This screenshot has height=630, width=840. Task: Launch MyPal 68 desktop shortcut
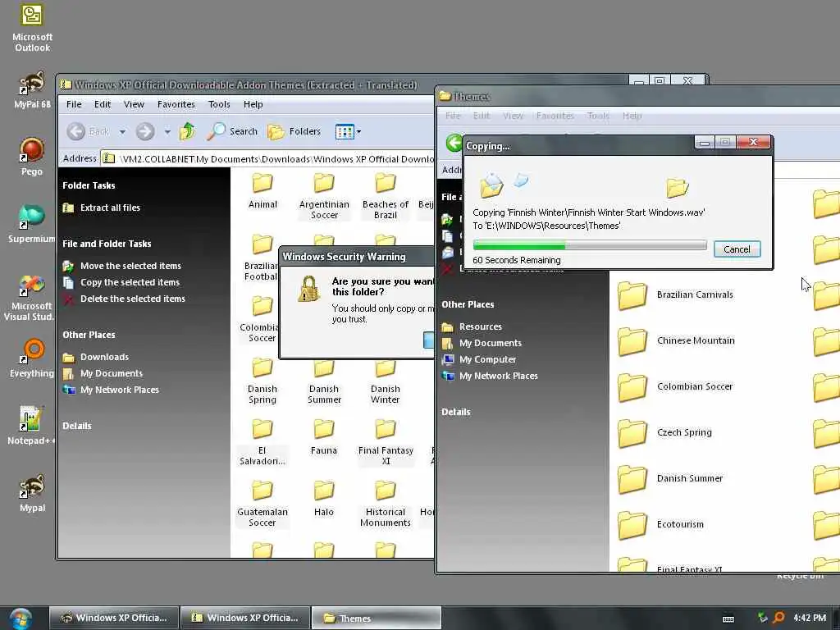pyautogui.click(x=32, y=90)
